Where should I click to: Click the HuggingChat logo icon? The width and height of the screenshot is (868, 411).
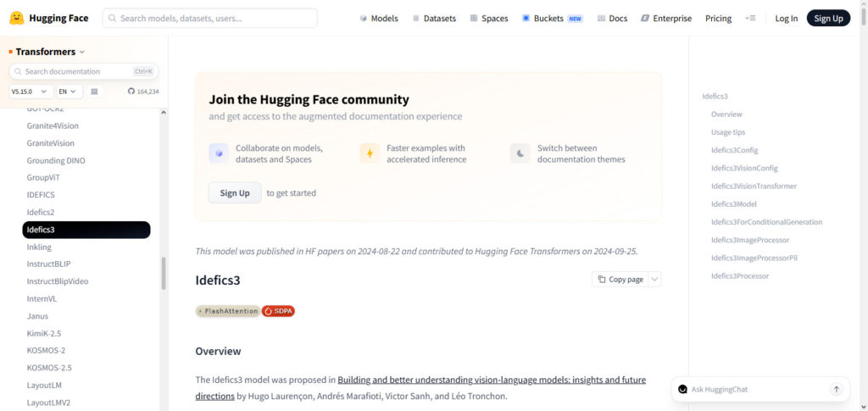click(x=682, y=390)
